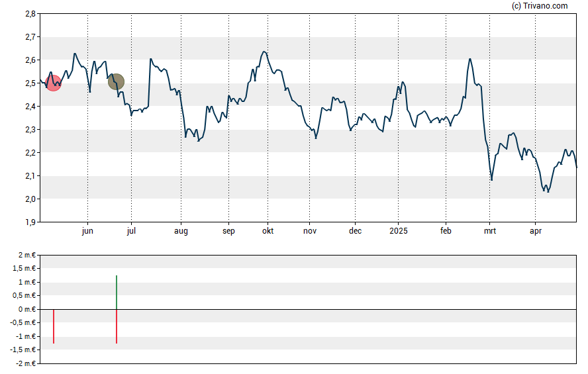588x374 pixels.
Task: Click the 'dec' month label
Action: coord(355,231)
